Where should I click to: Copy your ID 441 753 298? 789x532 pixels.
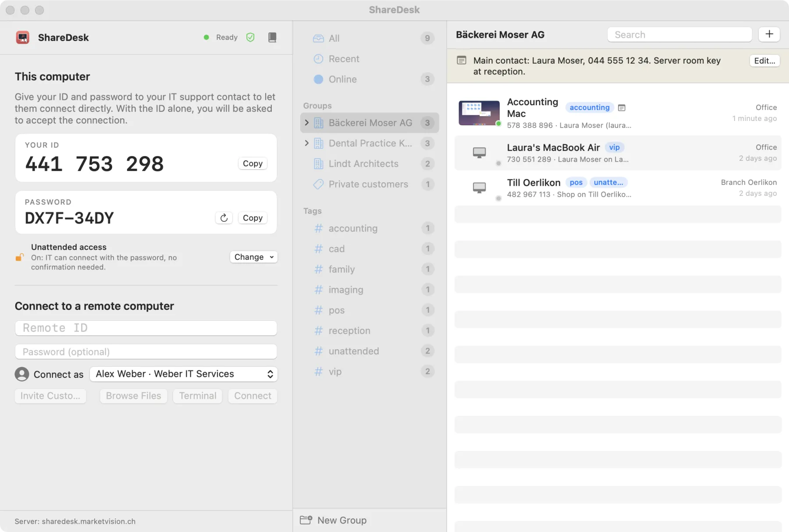pos(252,163)
